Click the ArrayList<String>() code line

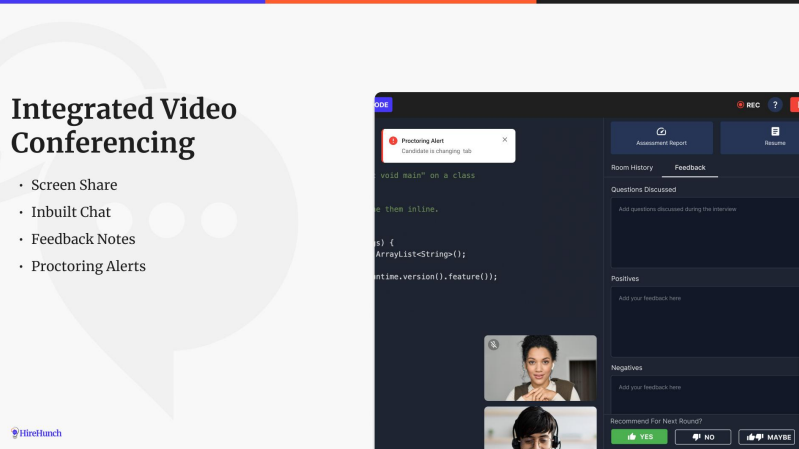[420, 254]
